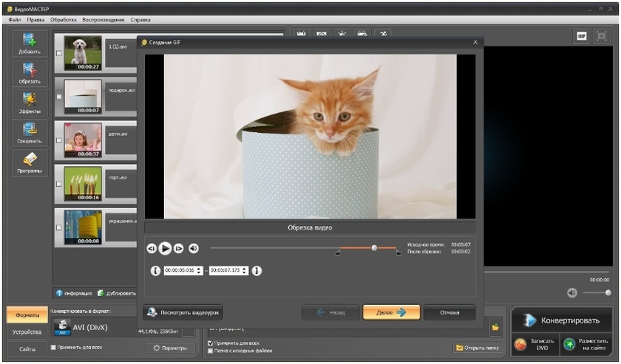
Task: Mute sound with dialog speaker icon
Action: click(194, 249)
